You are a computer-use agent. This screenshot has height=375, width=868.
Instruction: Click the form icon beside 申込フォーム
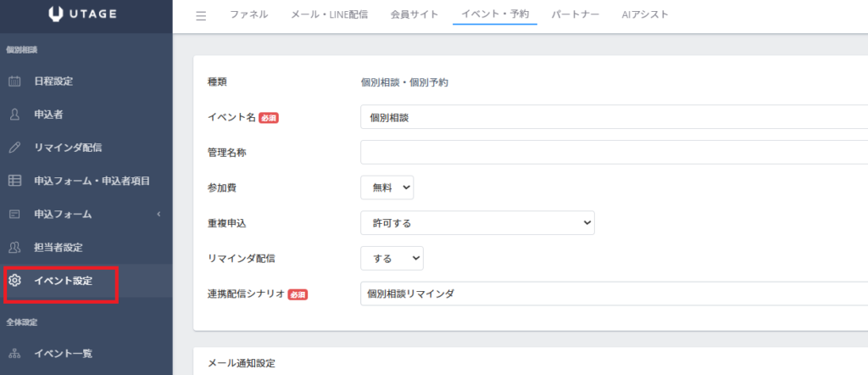(x=14, y=214)
